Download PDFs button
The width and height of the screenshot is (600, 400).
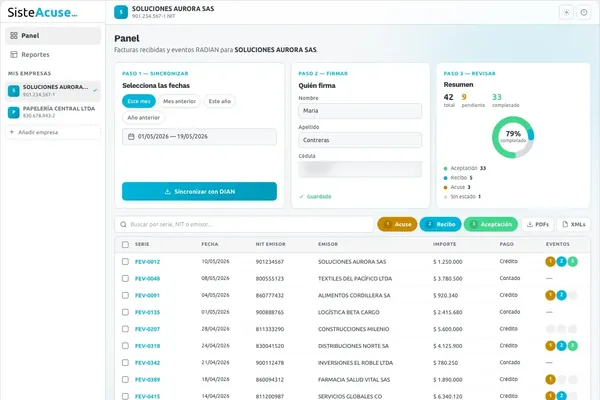pos(538,224)
